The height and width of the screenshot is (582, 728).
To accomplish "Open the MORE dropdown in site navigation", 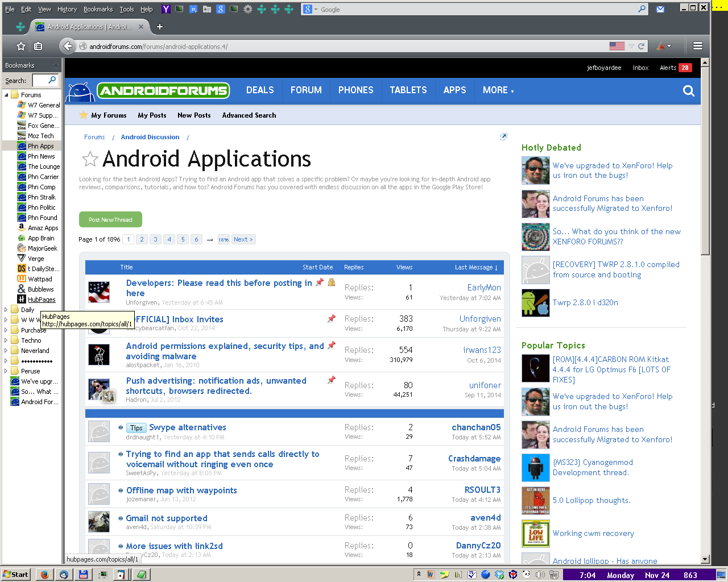I will point(498,90).
